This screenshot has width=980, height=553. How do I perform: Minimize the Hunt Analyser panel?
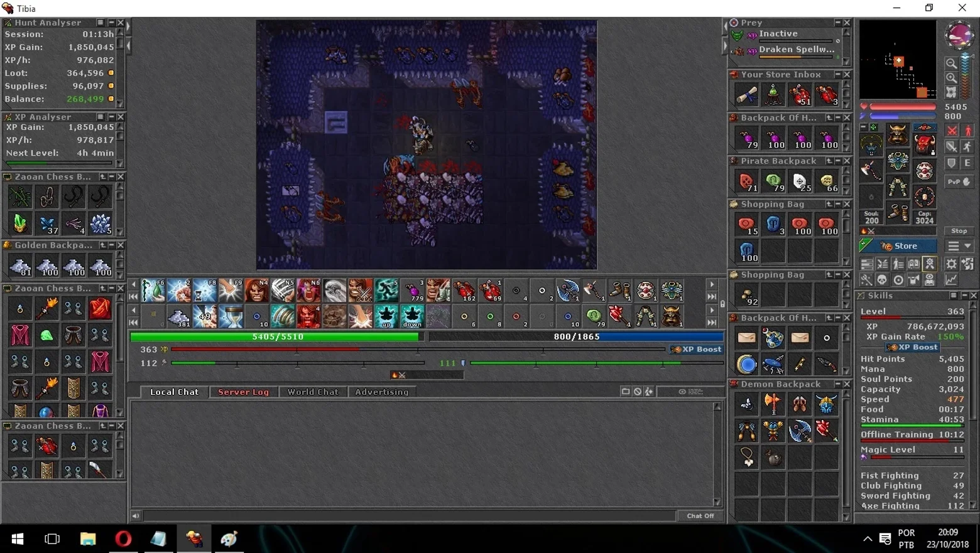tap(111, 23)
